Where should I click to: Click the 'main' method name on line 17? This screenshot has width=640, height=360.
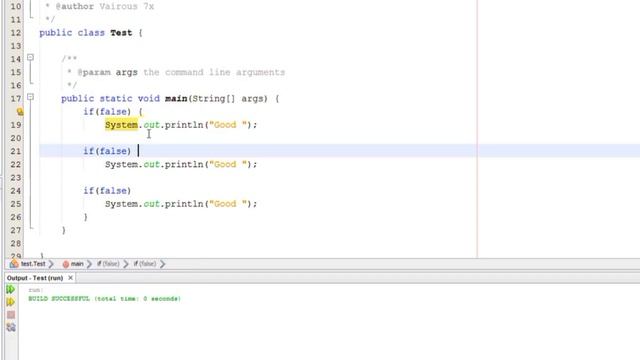176,98
